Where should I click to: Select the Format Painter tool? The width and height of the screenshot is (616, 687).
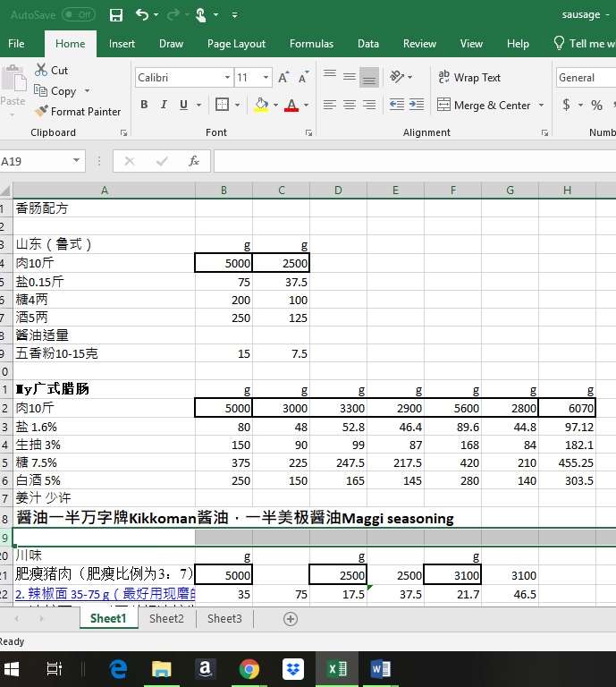[x=78, y=112]
